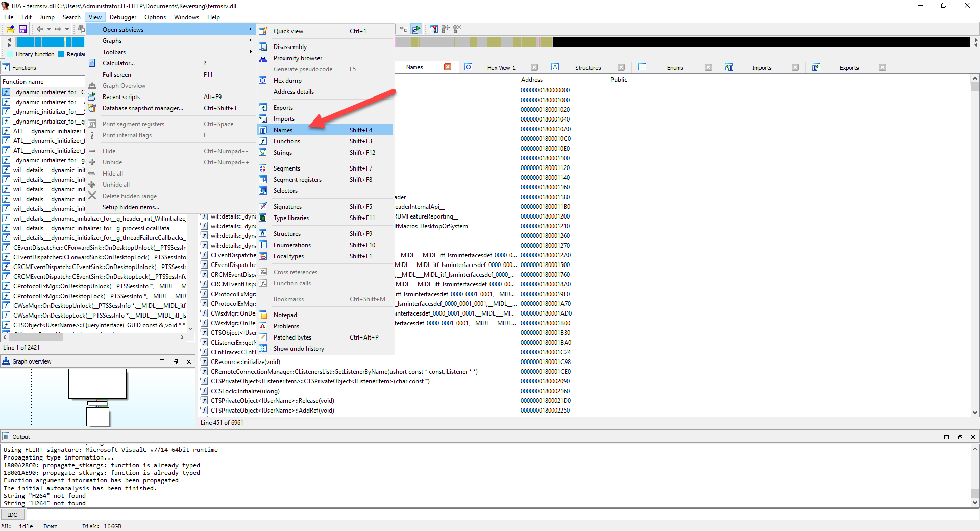Select Names in Open subviews menu
Image resolution: width=980 pixels, height=531 pixels.
pos(283,130)
